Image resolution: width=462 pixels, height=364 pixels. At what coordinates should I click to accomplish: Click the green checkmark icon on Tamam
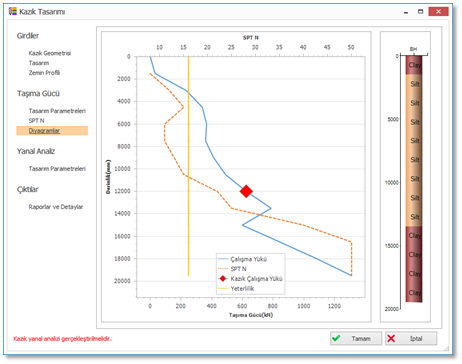[336, 338]
